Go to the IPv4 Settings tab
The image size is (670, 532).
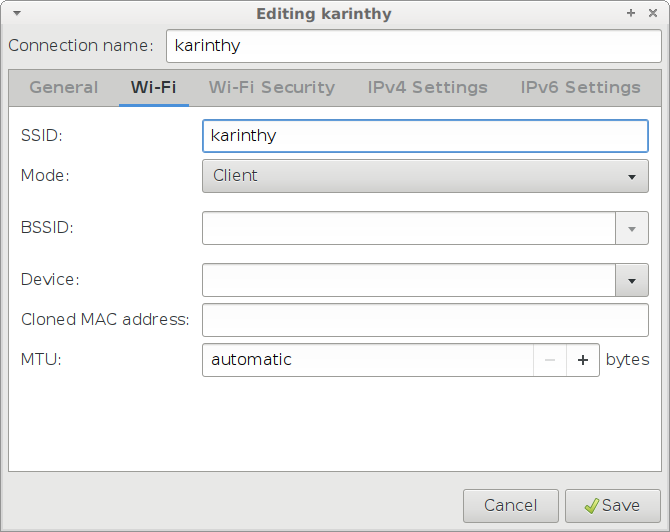pyautogui.click(x=427, y=88)
